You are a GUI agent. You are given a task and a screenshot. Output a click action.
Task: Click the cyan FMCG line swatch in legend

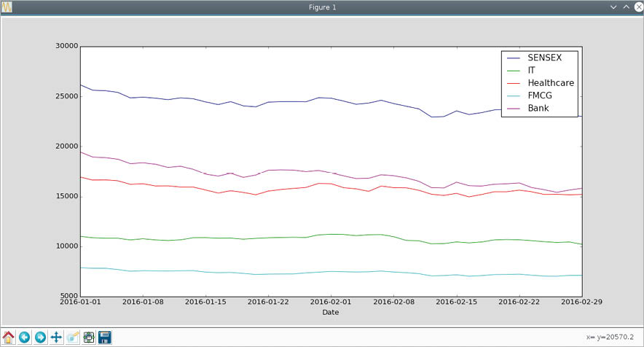(514, 96)
